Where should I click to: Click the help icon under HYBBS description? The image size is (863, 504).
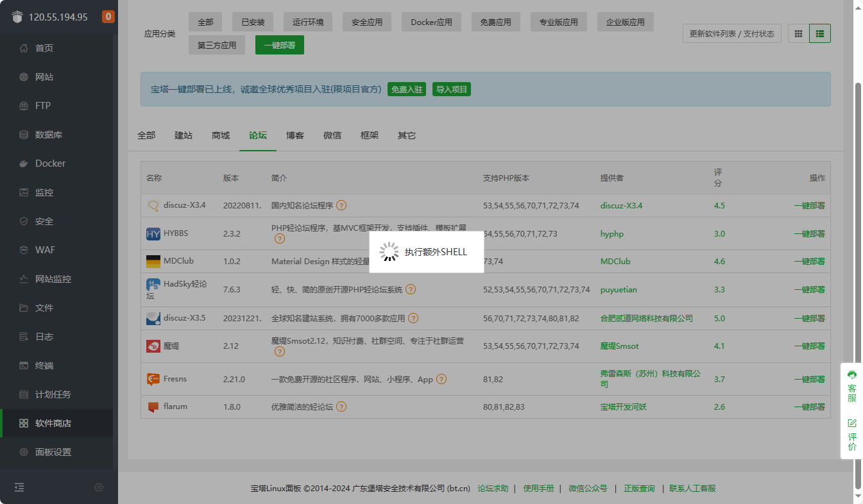(x=280, y=239)
